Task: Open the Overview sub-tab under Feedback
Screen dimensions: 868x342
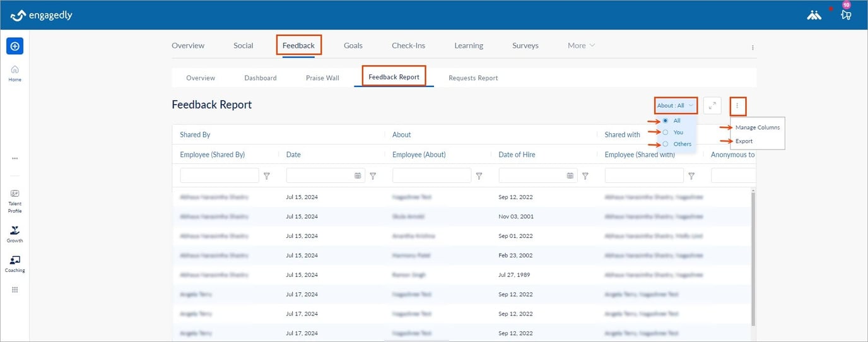Action: click(x=201, y=78)
